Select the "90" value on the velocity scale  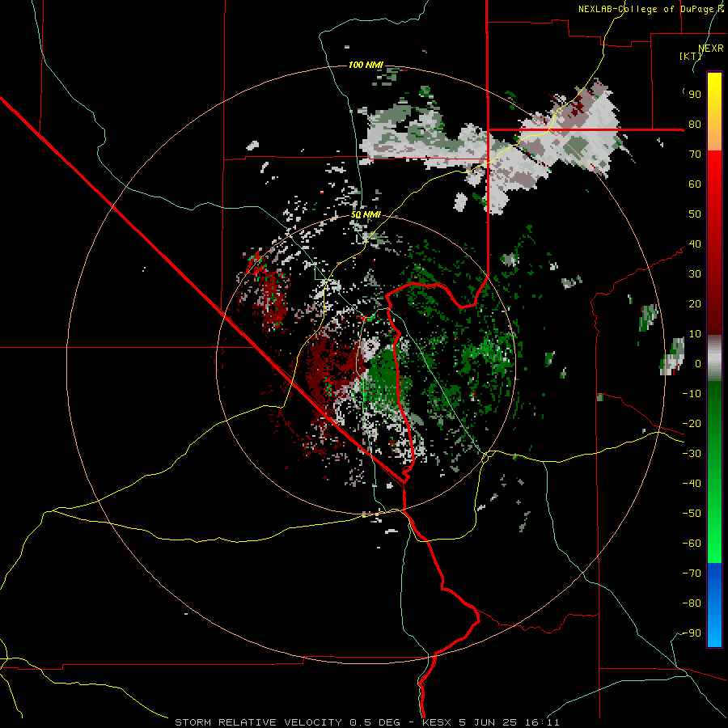click(x=695, y=95)
